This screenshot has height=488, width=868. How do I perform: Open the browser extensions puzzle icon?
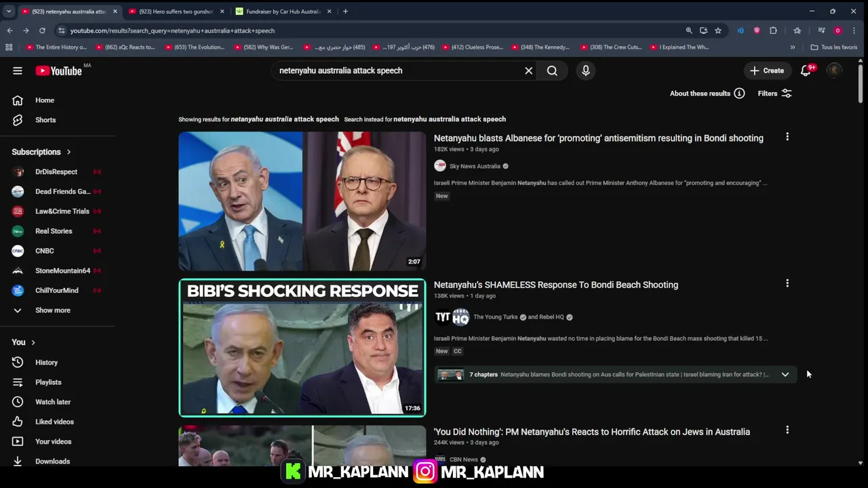coord(773,30)
